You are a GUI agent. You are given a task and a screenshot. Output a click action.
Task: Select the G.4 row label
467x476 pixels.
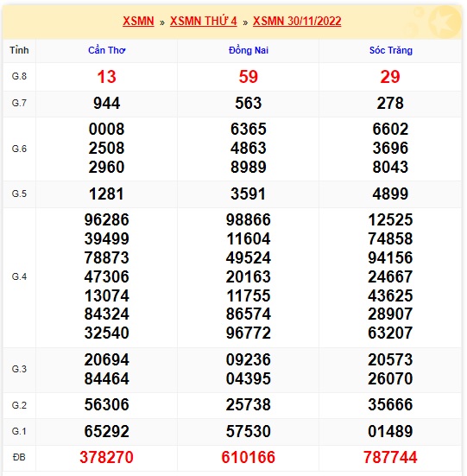(19, 276)
